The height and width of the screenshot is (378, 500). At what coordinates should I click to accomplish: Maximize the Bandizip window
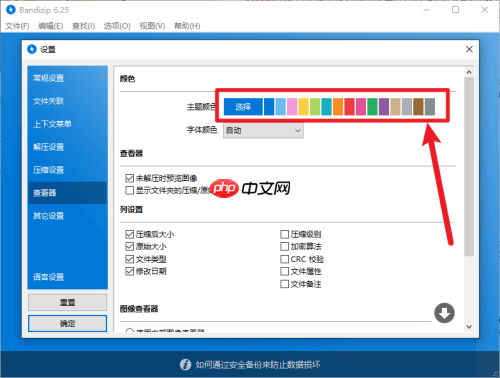click(456, 10)
